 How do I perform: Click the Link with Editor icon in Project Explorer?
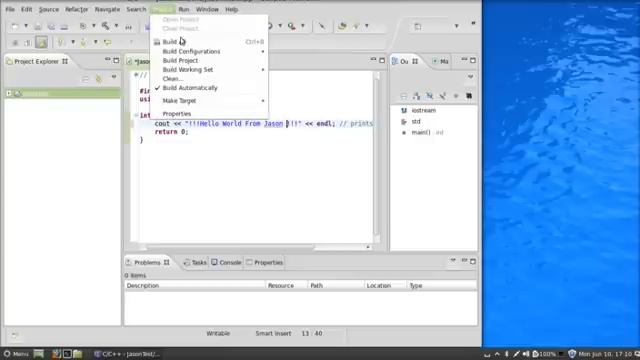click(x=98, y=78)
